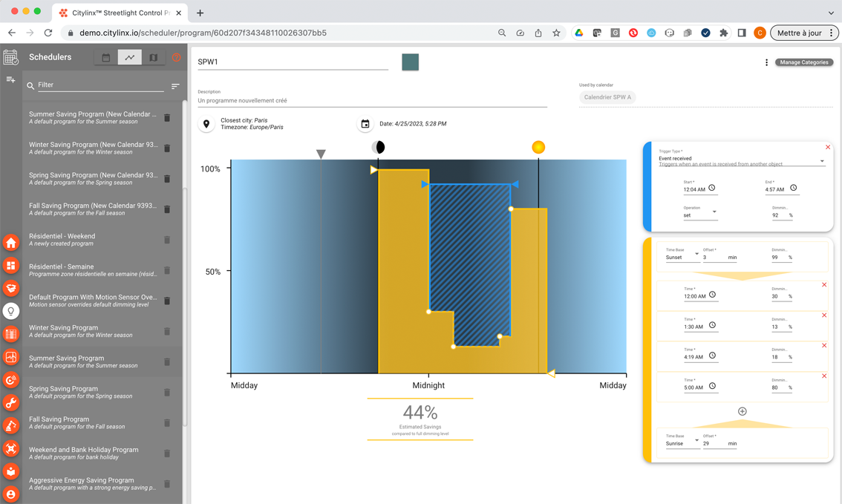Open clock picker for Start 12:04 AM
Screen dimensions: 842x504
tap(711, 188)
